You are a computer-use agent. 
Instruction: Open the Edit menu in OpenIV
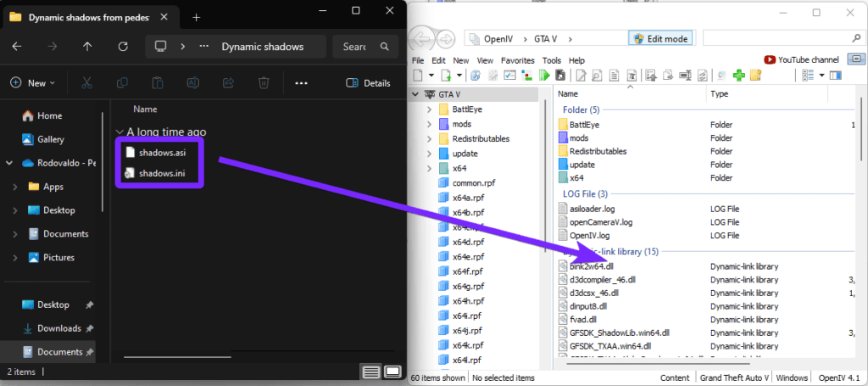[438, 60]
